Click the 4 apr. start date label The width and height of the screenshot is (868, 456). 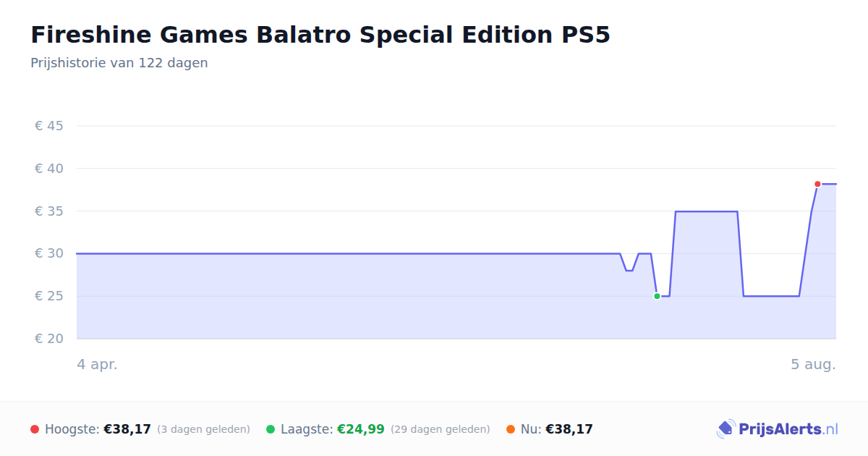98,365
